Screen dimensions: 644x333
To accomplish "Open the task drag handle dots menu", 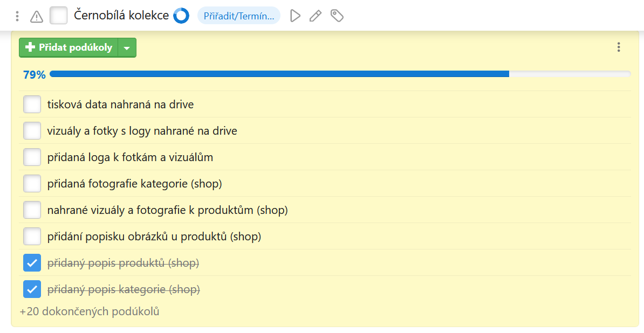I will [x=17, y=16].
